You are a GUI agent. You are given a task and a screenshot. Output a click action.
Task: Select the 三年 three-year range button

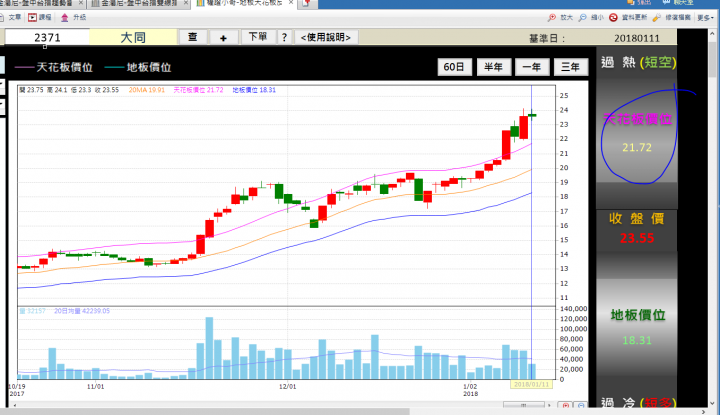click(571, 67)
